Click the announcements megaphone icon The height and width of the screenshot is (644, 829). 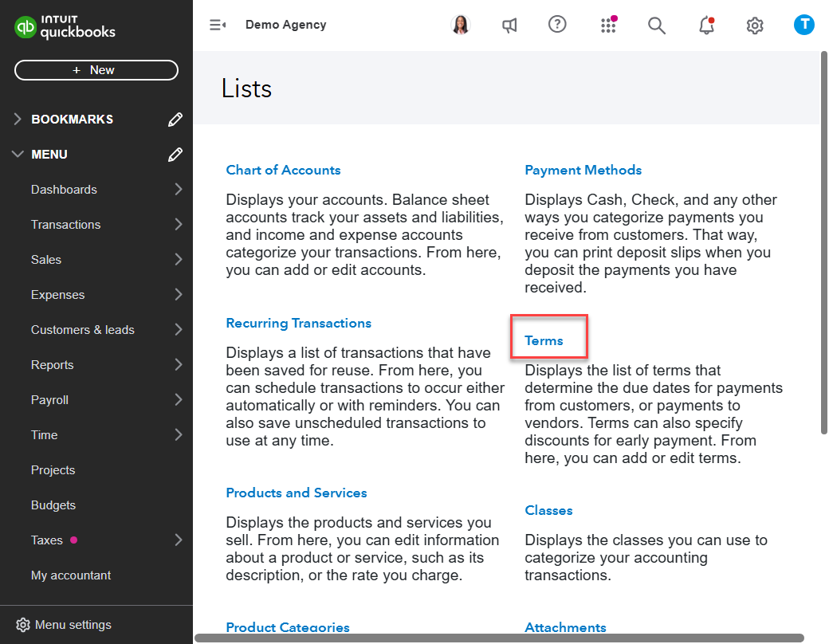point(509,25)
